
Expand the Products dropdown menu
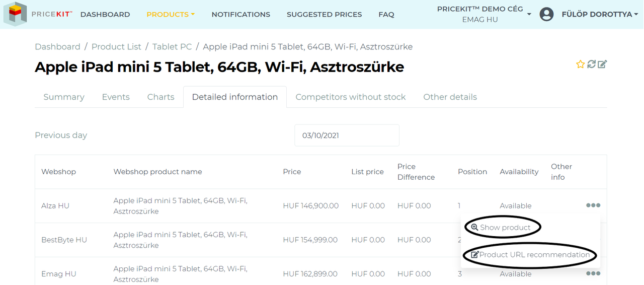pos(171,15)
